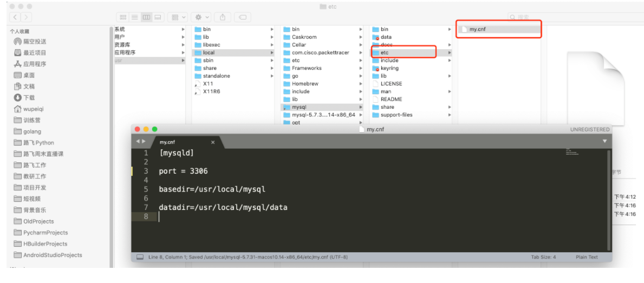The image size is (644, 283).
Task: Select the AndroidStudioProjects sidebar folder
Action: tap(48, 255)
